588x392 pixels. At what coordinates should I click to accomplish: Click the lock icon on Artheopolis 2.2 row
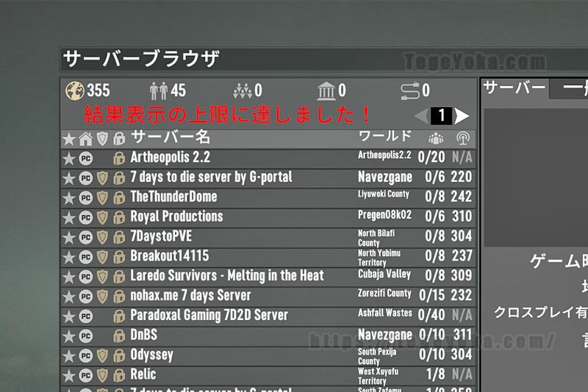[x=119, y=159]
